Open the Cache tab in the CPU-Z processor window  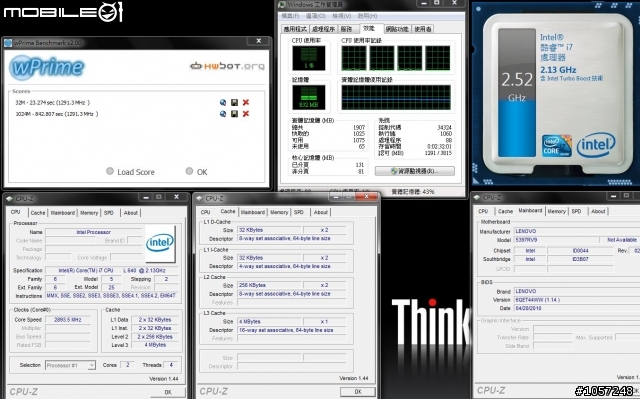click(38, 213)
